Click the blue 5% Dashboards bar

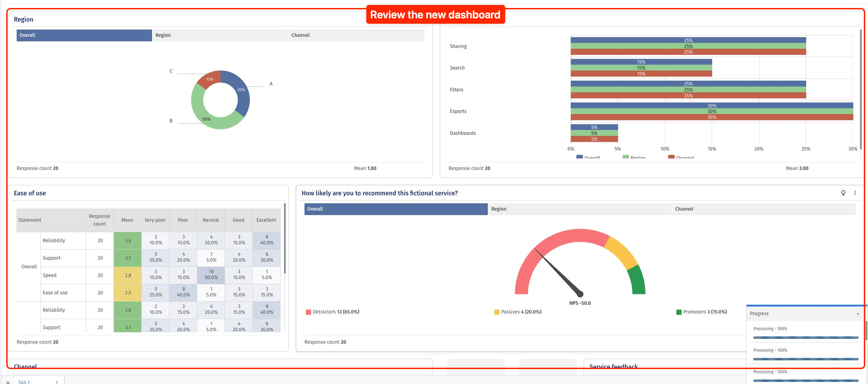click(594, 127)
